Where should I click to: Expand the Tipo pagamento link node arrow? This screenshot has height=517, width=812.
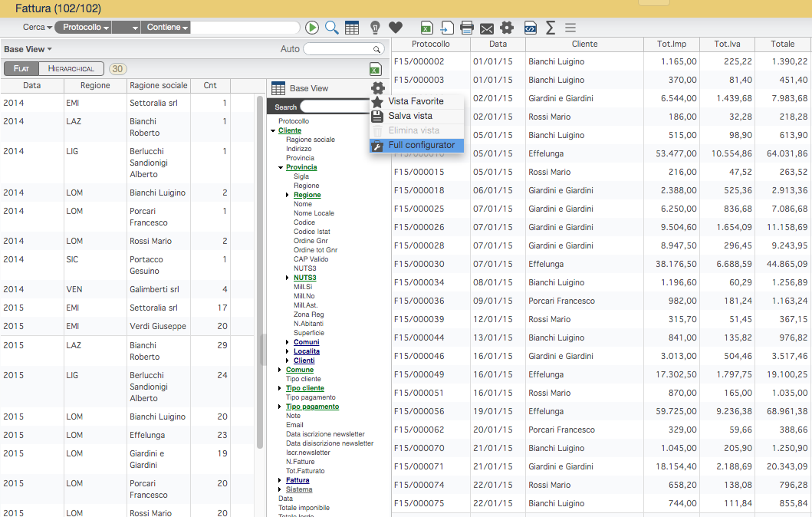280,407
